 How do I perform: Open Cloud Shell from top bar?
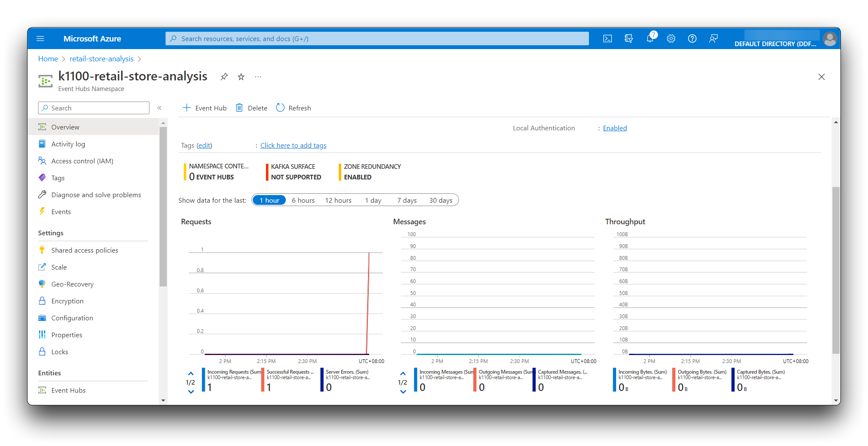(608, 39)
